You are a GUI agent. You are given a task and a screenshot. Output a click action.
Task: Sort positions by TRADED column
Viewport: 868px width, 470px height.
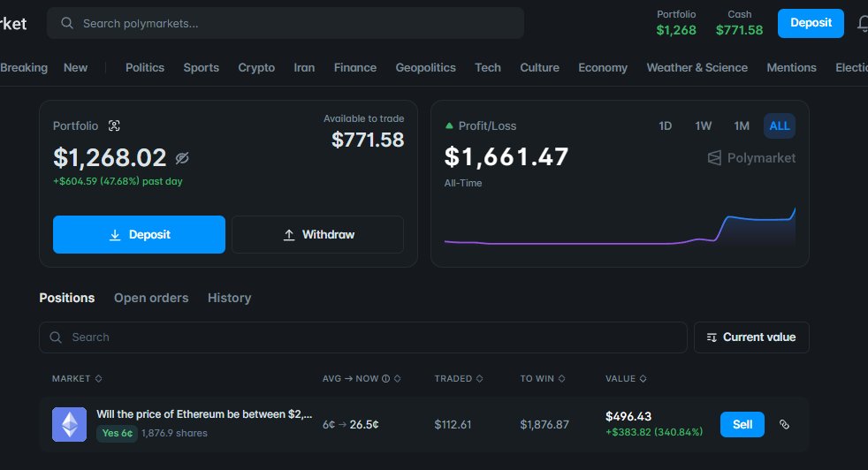pos(459,379)
